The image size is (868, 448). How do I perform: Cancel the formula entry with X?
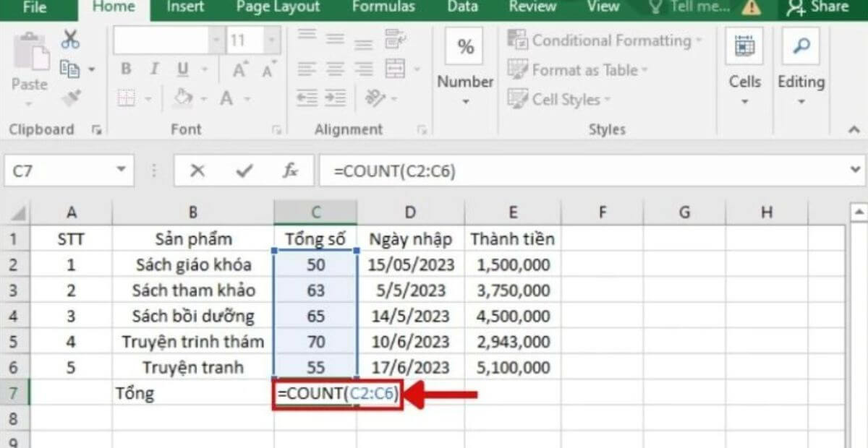197,171
